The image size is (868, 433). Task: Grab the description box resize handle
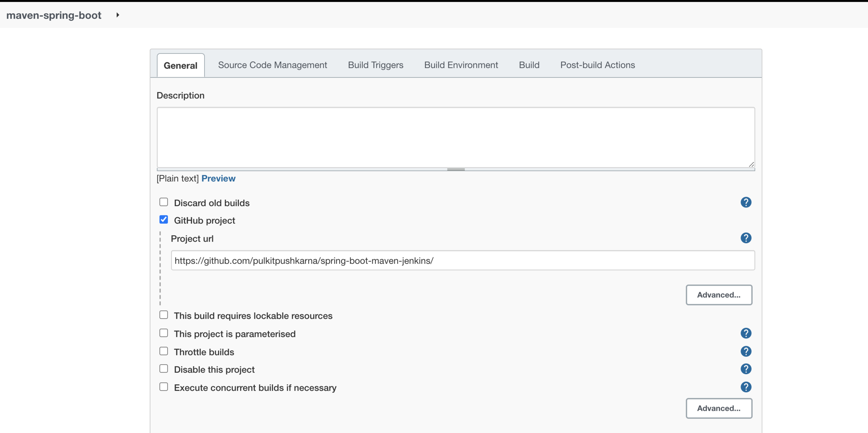[x=456, y=169]
